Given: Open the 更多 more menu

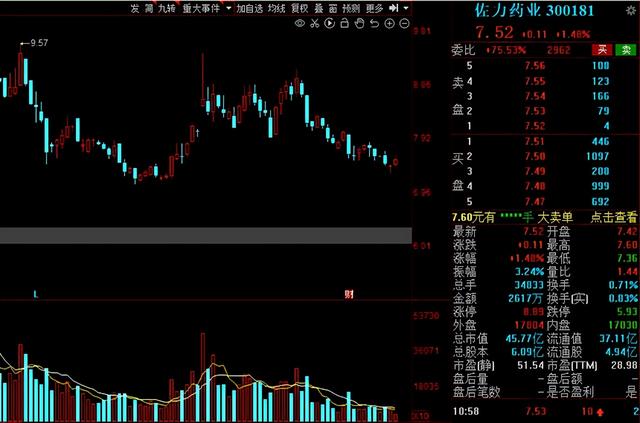Looking at the screenshot, I should [x=374, y=8].
